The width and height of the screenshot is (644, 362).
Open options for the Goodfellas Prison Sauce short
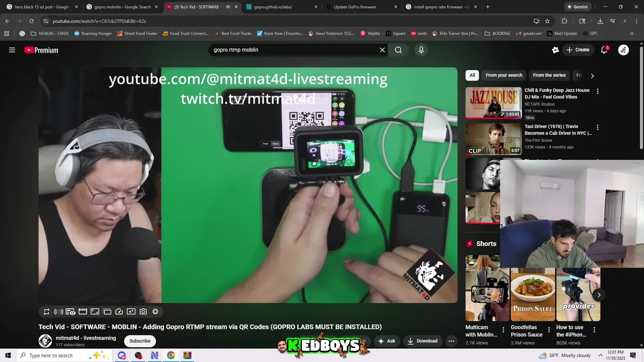click(549, 330)
